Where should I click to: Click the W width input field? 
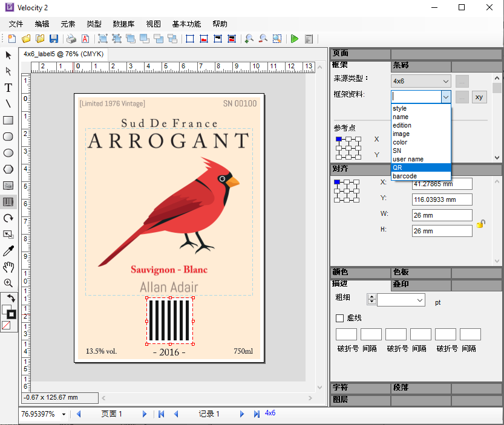click(442, 215)
